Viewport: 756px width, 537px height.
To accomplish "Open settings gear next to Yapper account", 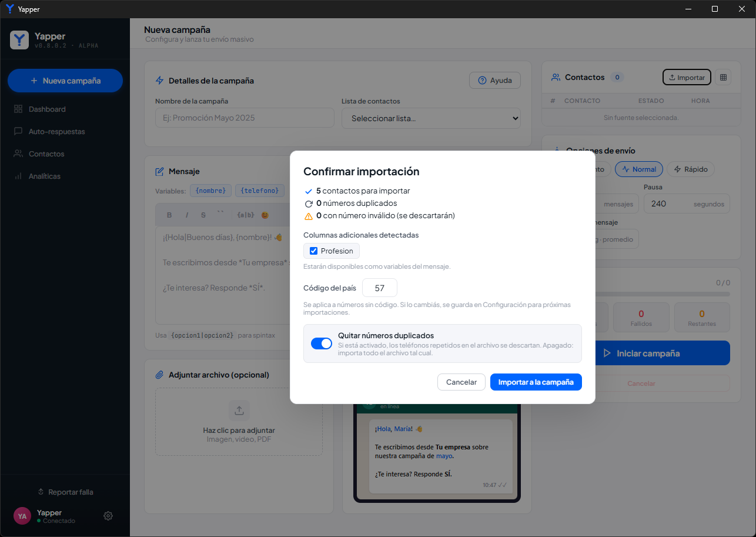I will click(108, 516).
